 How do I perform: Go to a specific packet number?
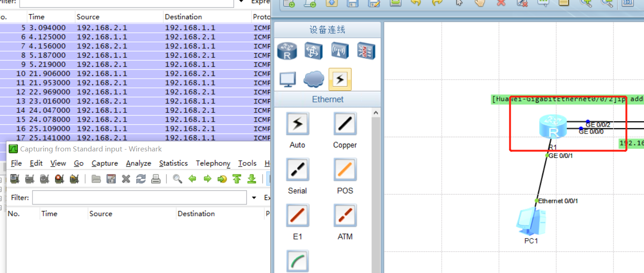click(222, 178)
